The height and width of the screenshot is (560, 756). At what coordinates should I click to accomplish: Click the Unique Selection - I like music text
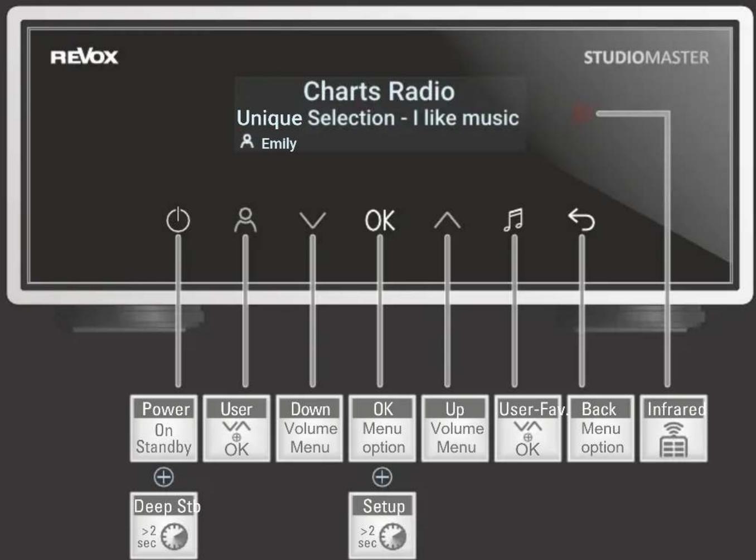point(377,118)
